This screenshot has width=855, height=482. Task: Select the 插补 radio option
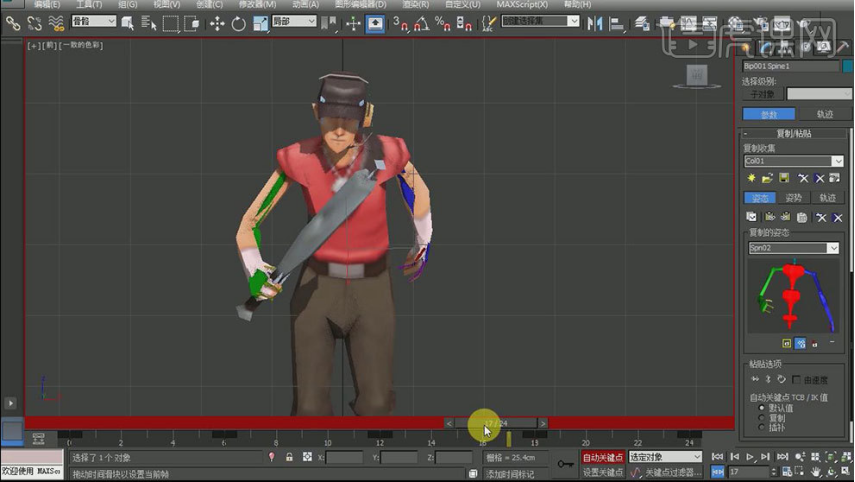[762, 428]
